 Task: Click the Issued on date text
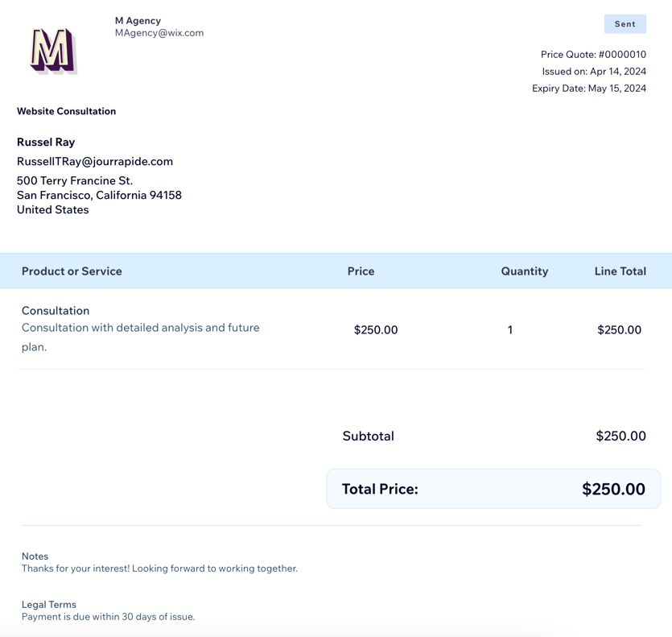594,71
